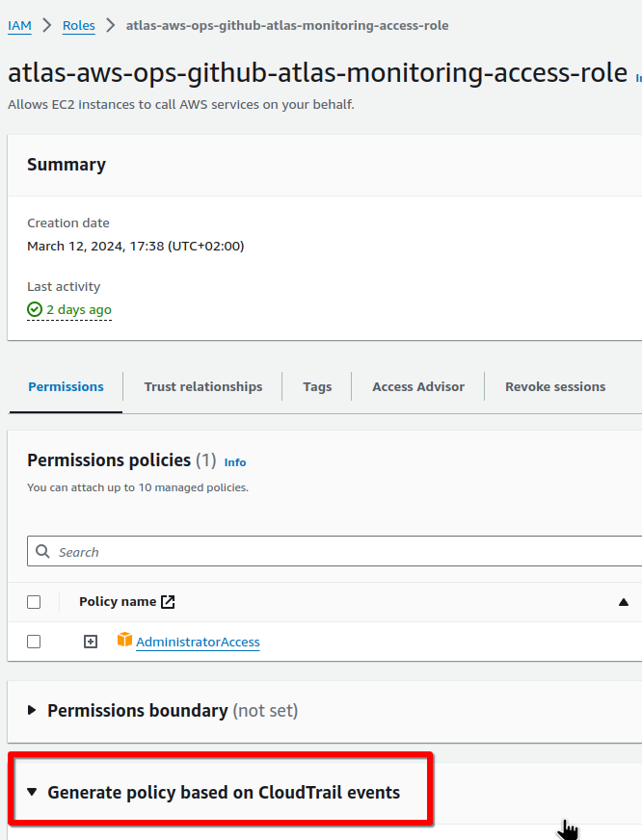This screenshot has width=642, height=840.
Task: Click the creation date March 12, 2024 value
Action: 136,246
